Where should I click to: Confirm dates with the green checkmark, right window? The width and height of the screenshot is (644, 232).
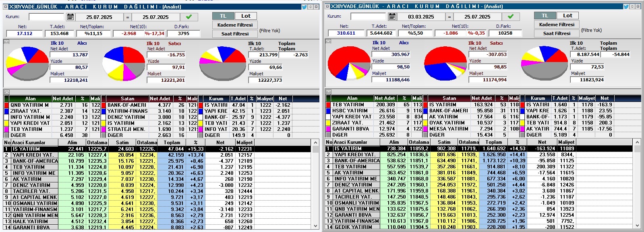coord(511,17)
